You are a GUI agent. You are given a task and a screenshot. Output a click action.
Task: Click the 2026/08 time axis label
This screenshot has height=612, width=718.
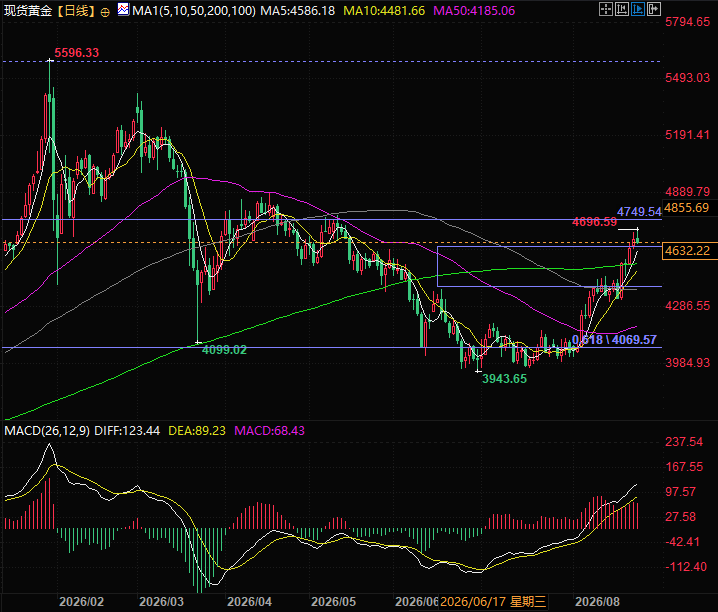tap(597, 601)
